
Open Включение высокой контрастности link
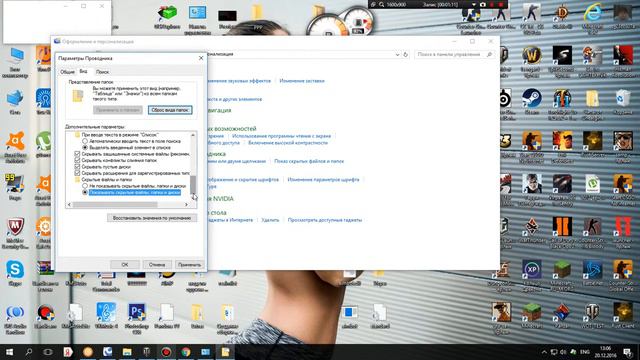pos(288,143)
